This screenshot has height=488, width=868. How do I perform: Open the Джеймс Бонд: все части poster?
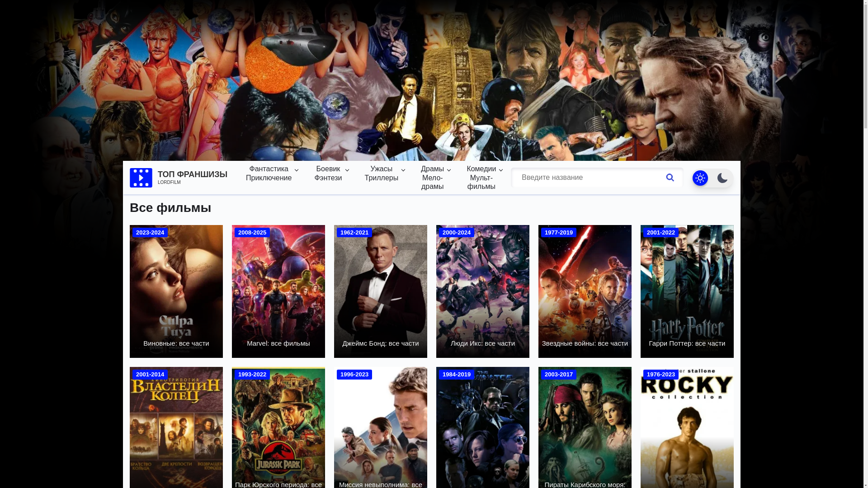point(381,291)
